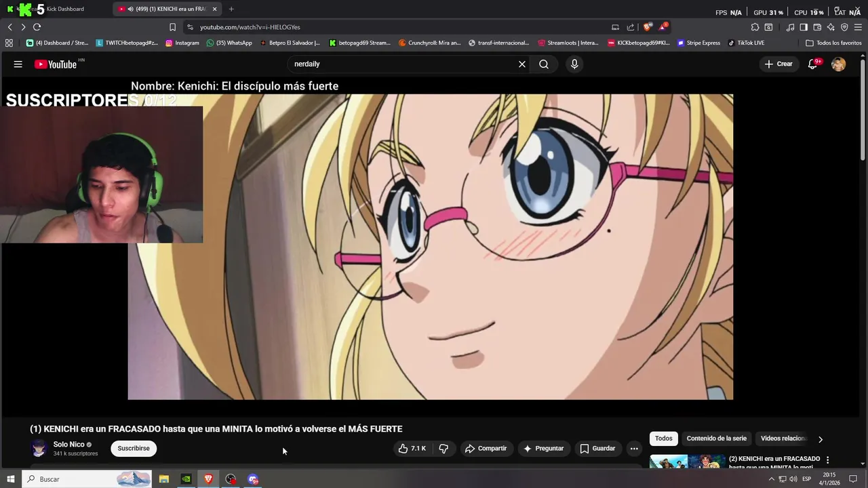Bookmark this page from address bar
868x488 pixels.
click(x=172, y=27)
